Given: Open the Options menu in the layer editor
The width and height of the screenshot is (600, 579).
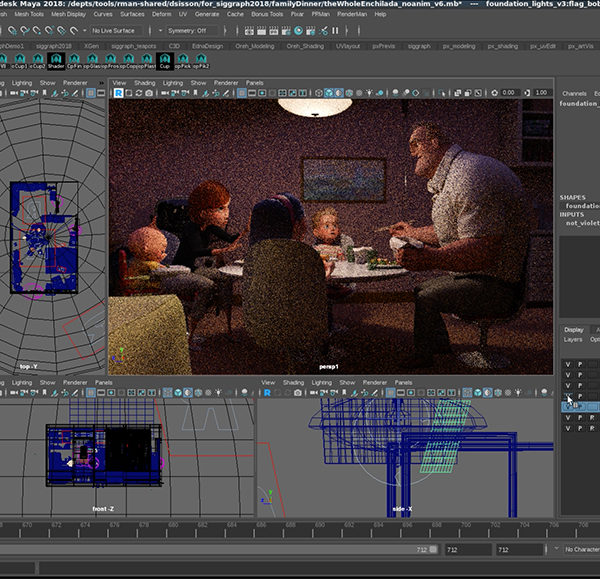Looking at the screenshot, I should (x=595, y=339).
